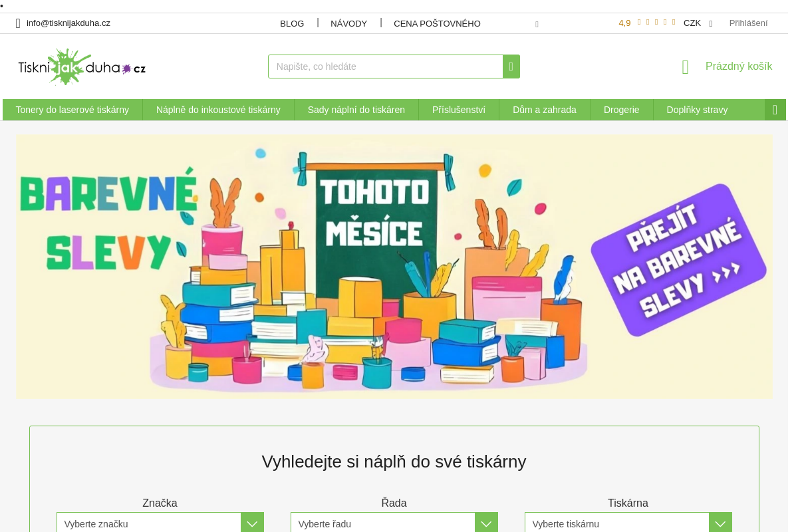
Task: Expand more categories at menu bar end
Action: click(x=775, y=110)
